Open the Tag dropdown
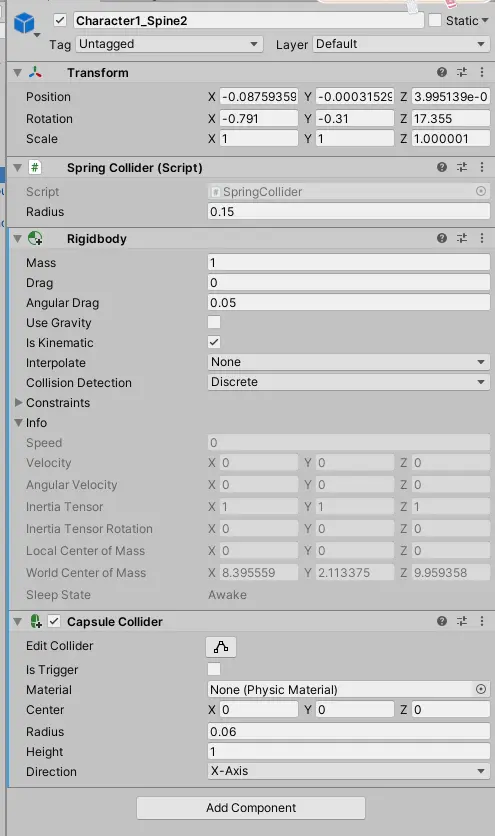This screenshot has height=836, width=495. 170,44
